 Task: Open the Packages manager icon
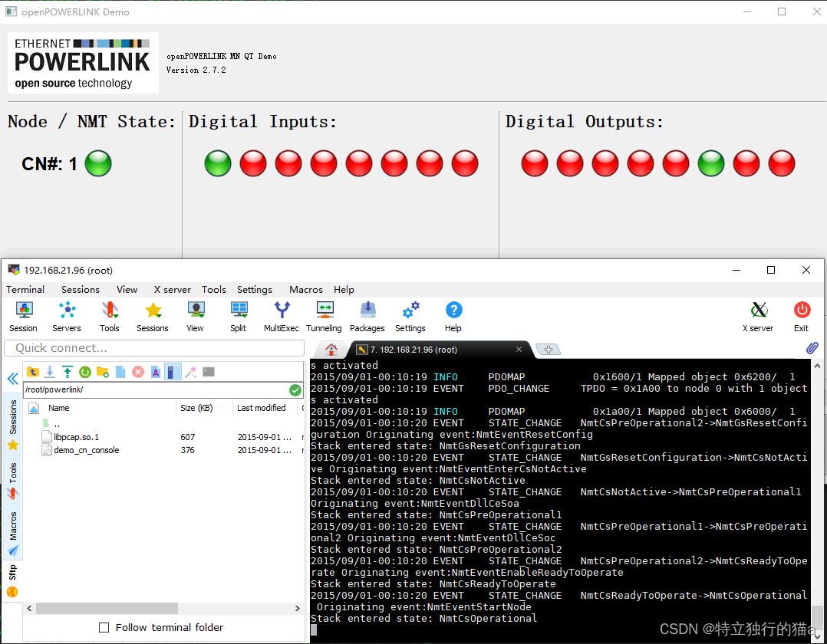tap(367, 316)
